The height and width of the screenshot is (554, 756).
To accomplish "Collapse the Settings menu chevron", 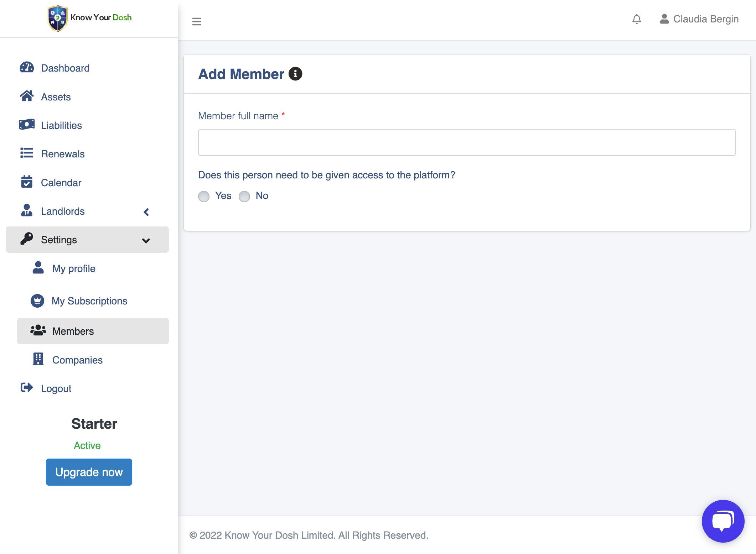I will tap(146, 241).
